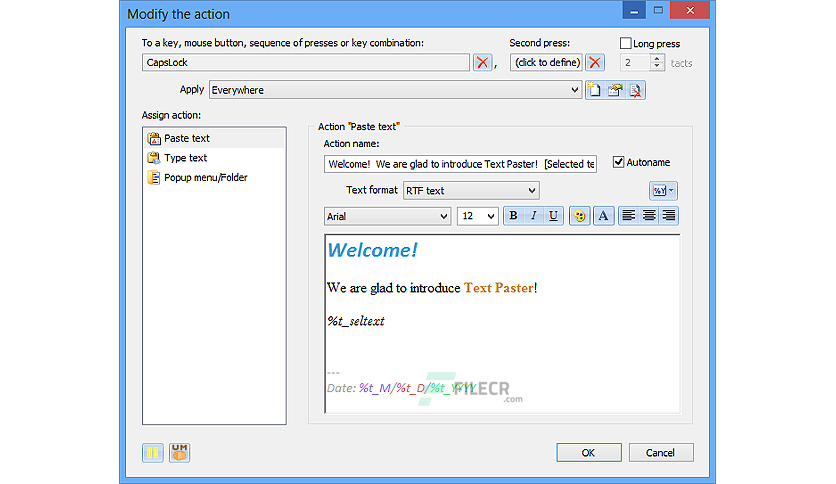This screenshot has width=836, height=484.
Task: Select Type text action
Action: 186,158
